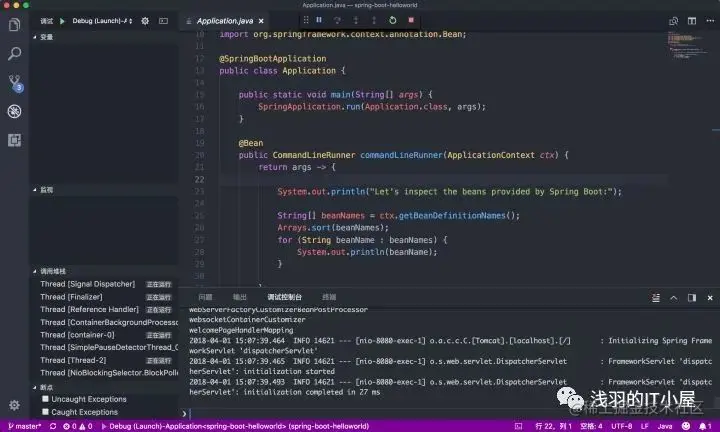Open errors and warnings count in status bar
The width and height of the screenshot is (720, 432).
pos(78,426)
